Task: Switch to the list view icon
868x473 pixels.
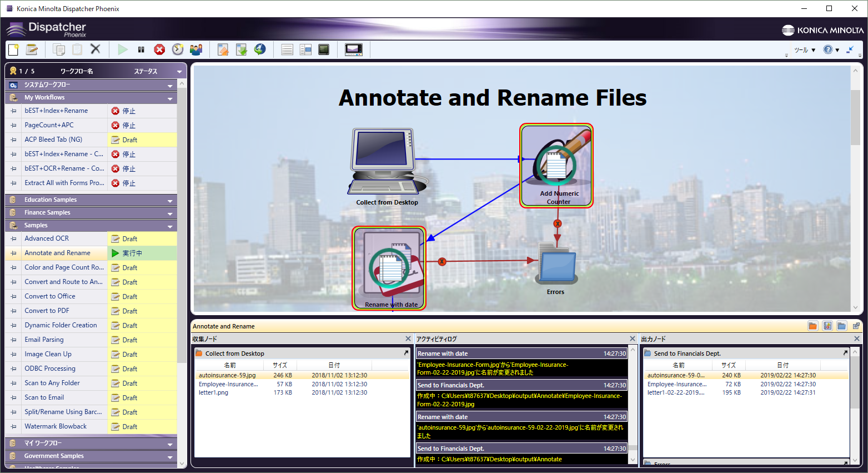Action: (287, 49)
